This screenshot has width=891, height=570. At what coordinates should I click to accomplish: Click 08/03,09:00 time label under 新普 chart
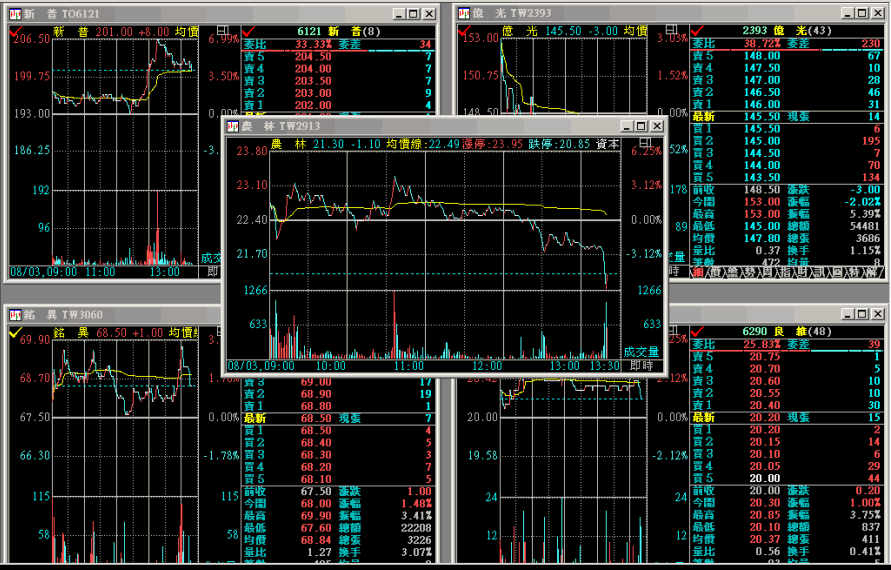(43, 272)
